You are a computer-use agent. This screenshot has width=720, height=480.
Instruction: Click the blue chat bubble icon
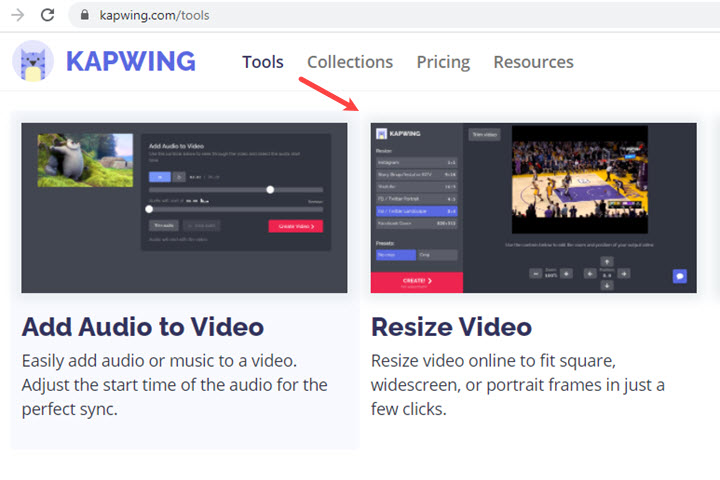(680, 276)
